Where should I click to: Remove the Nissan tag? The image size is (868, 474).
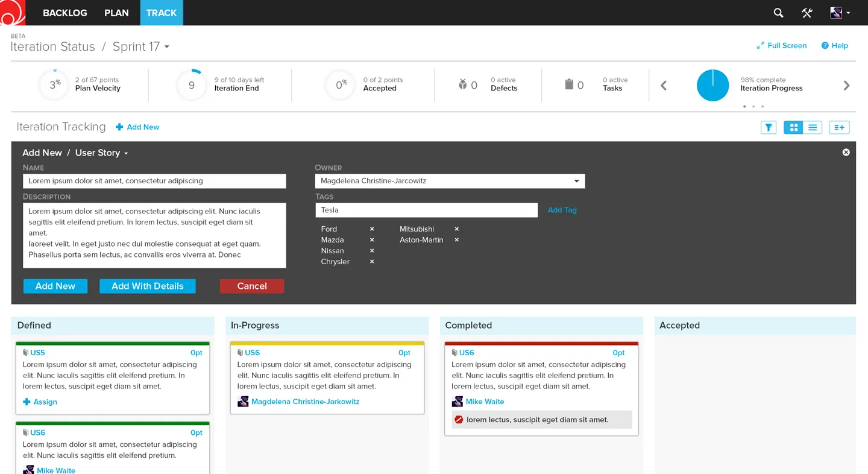(372, 251)
